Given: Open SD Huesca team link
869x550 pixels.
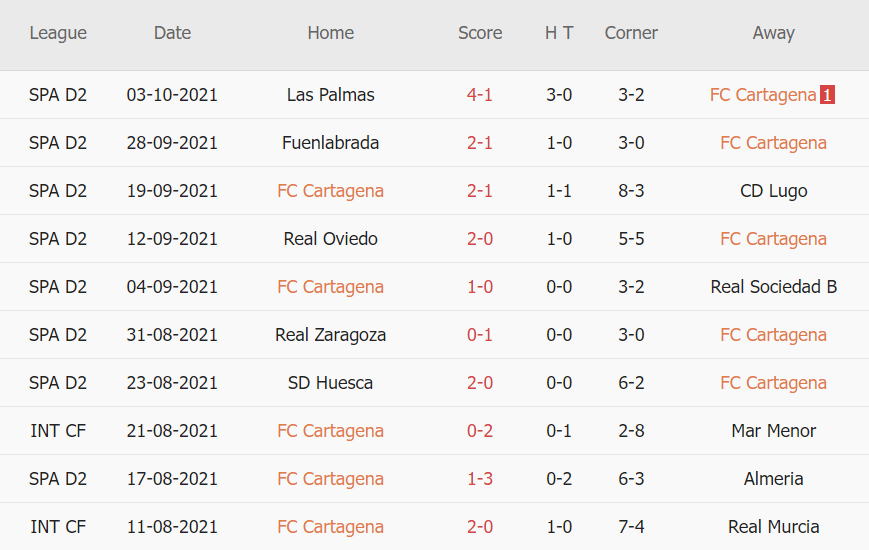Looking at the screenshot, I should tap(330, 383).
